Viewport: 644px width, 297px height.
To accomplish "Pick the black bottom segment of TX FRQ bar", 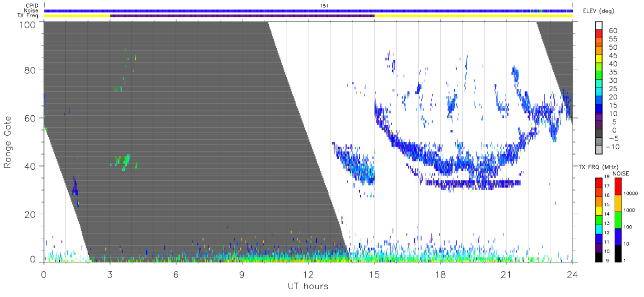I will tap(599, 257).
